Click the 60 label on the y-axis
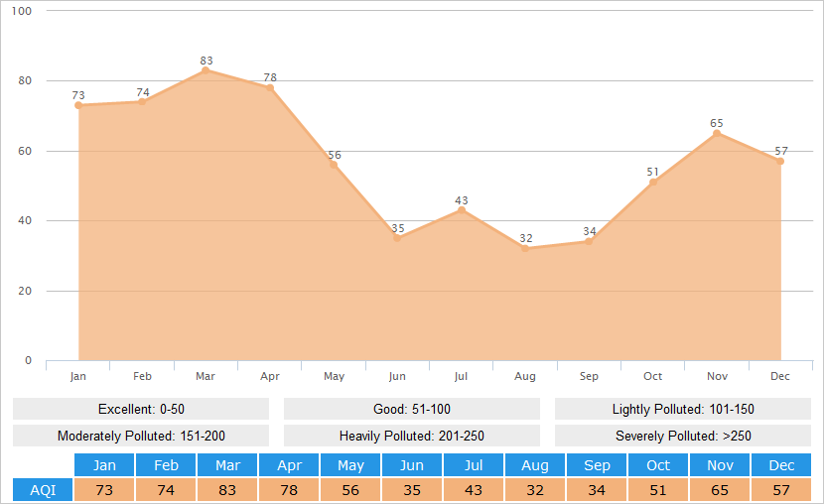The image size is (824, 504). [x=25, y=151]
